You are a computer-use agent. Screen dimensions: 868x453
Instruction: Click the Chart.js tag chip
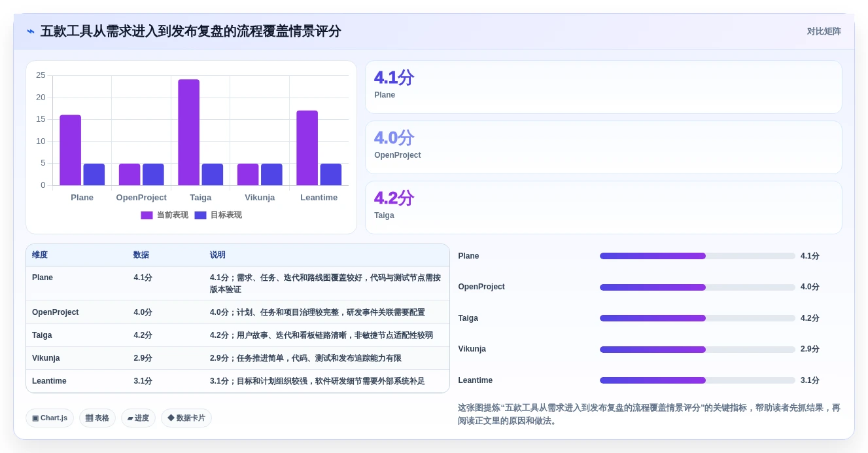[x=50, y=418]
